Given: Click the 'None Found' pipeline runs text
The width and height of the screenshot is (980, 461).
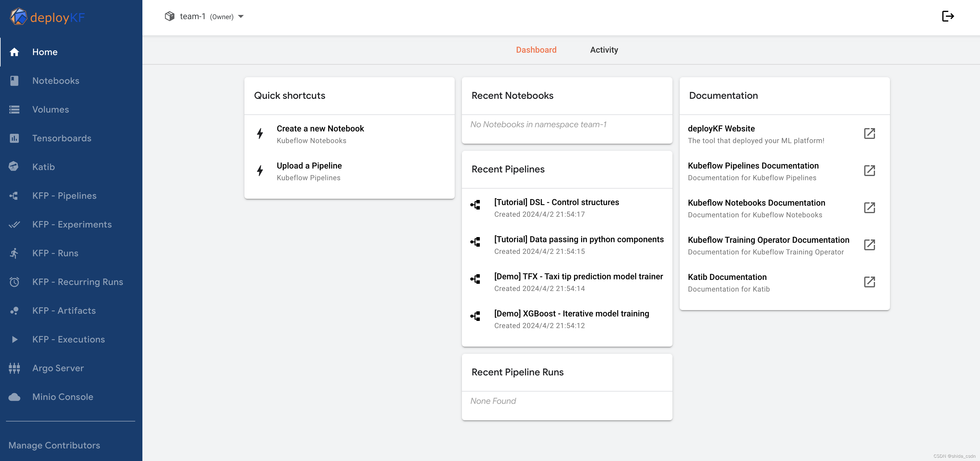Looking at the screenshot, I should (x=493, y=401).
